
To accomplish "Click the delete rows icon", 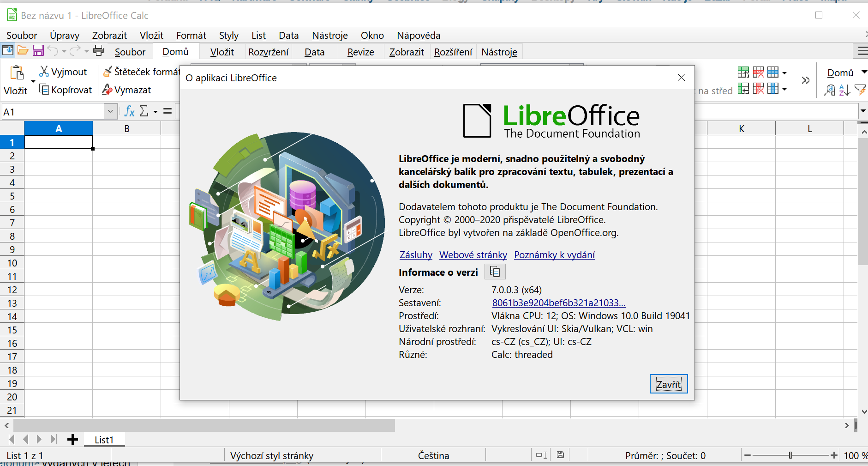I will [758, 72].
